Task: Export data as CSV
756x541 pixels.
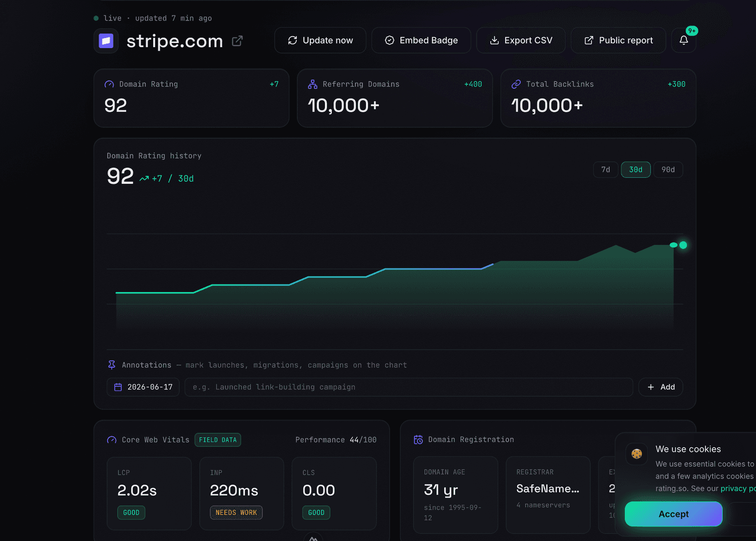Action: click(x=521, y=40)
